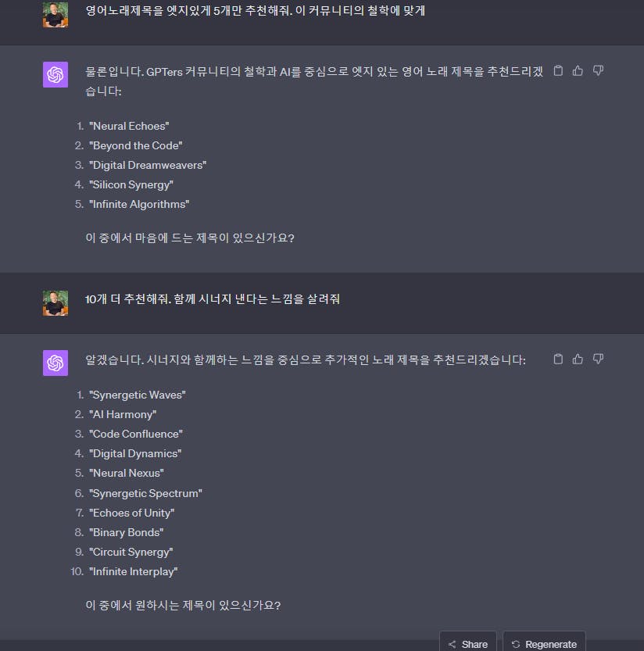Click the user avatar on second prompt
The height and width of the screenshot is (651, 644).
click(55, 303)
